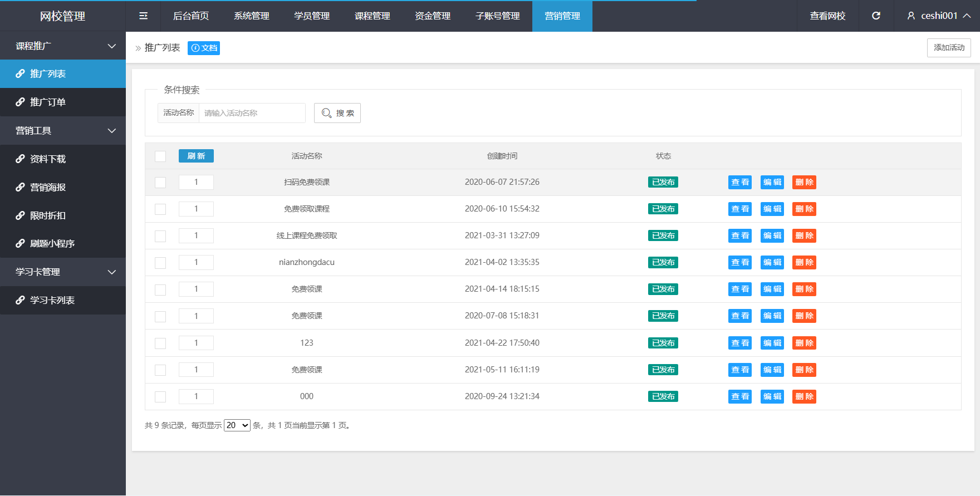Select the 资金管理 tab

coord(433,16)
